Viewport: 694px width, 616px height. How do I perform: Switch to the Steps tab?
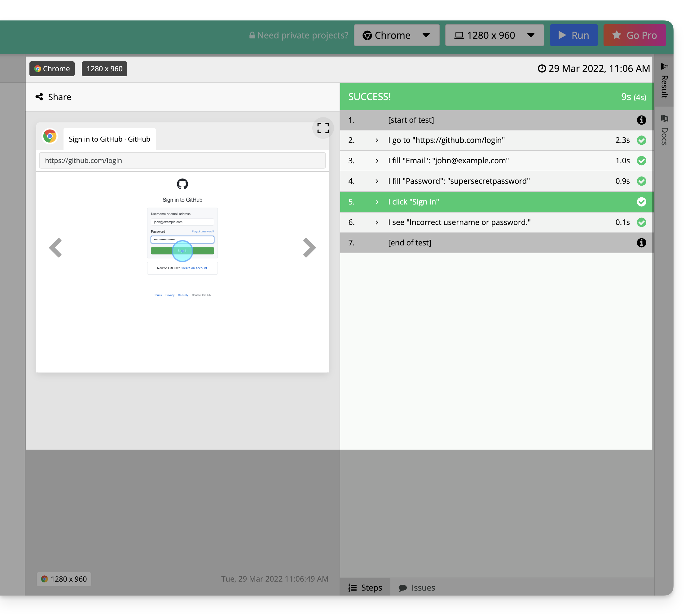click(x=365, y=587)
